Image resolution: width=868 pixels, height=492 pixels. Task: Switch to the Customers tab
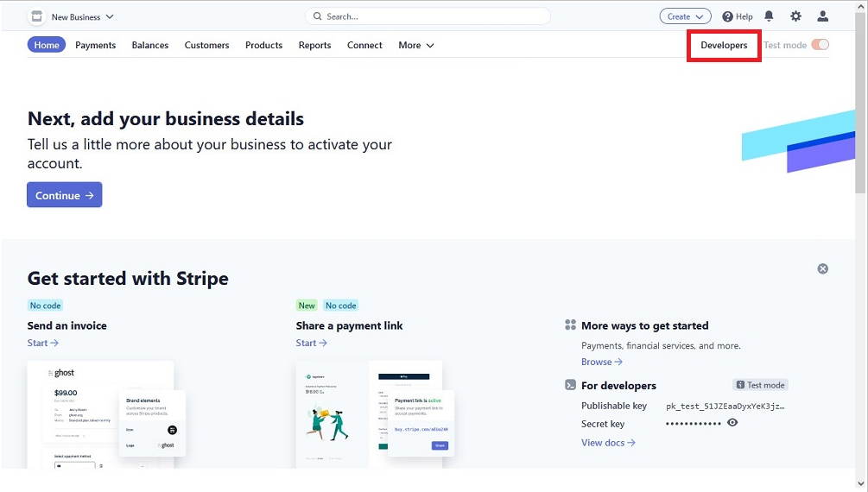pos(206,46)
